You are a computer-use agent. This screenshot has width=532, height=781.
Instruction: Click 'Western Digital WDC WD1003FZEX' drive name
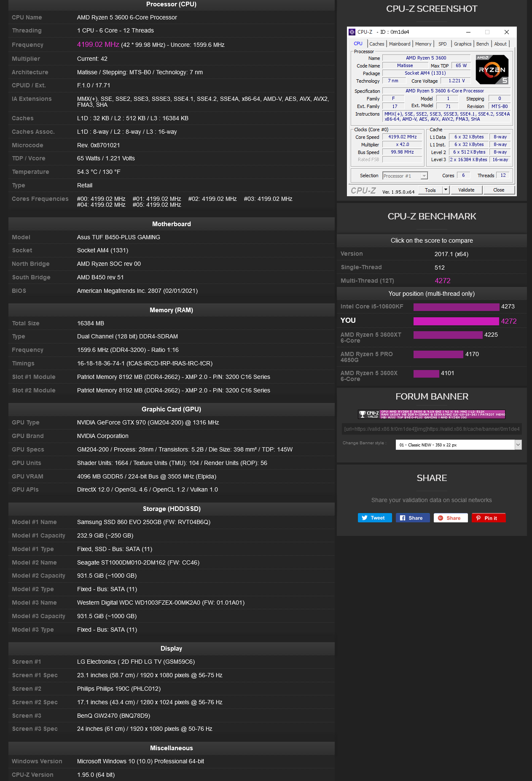[161, 603]
